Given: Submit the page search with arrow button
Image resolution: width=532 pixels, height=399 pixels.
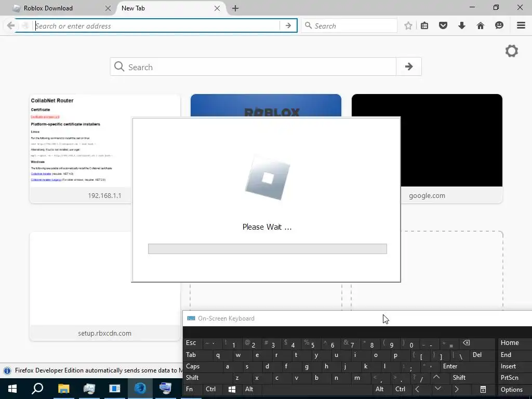Looking at the screenshot, I should tap(409, 66).
